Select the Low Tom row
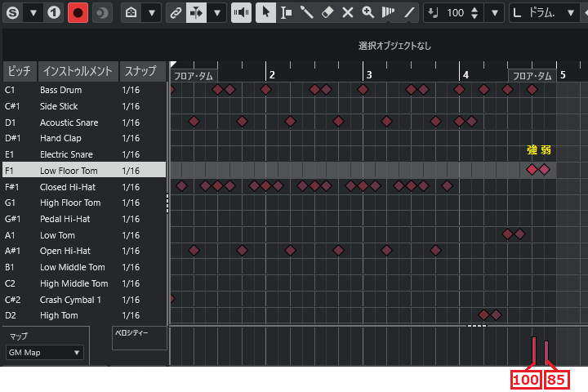Viewport: 588px width, 392px height. point(84,235)
